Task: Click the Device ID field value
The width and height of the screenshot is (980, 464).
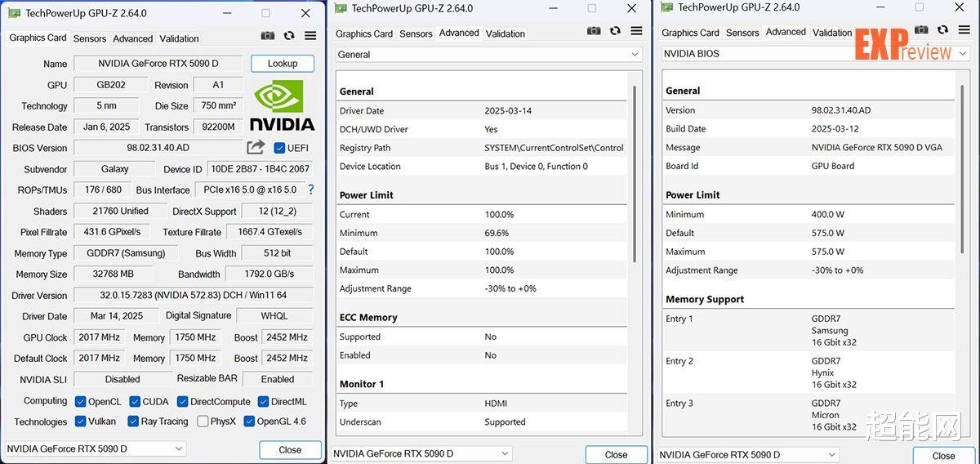Action: point(260,169)
